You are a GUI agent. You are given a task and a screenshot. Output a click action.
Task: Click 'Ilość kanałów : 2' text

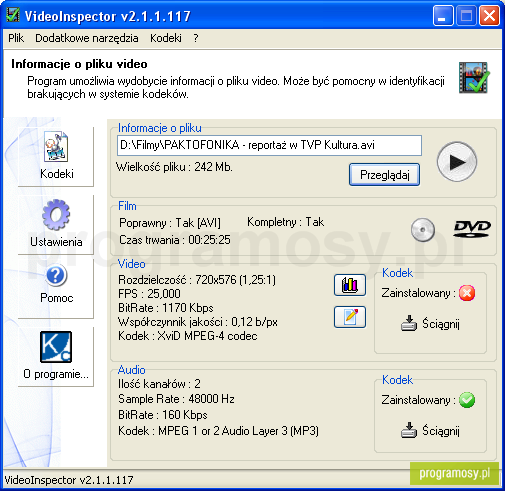tap(159, 384)
